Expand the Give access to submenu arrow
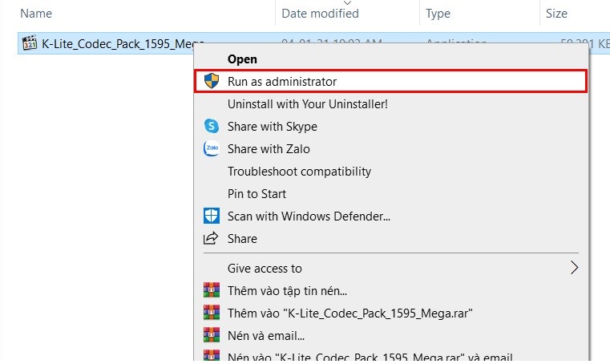This screenshot has height=364, width=610. (x=574, y=268)
